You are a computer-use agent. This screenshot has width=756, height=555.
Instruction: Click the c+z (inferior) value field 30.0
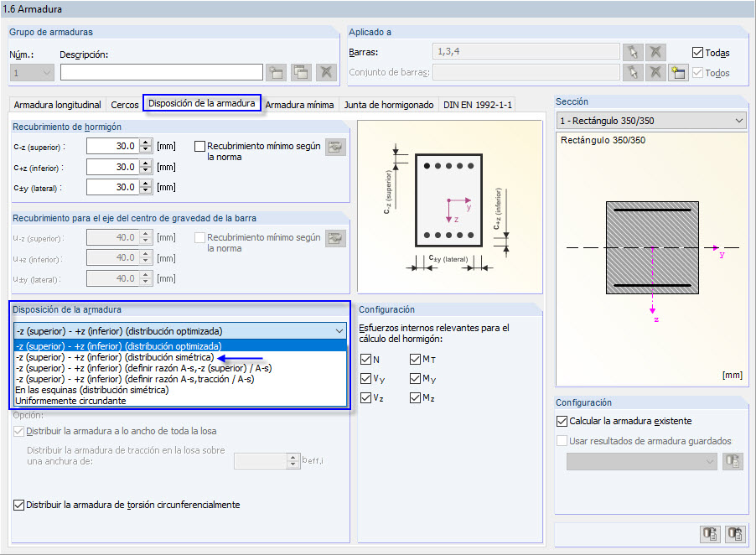click(x=113, y=167)
